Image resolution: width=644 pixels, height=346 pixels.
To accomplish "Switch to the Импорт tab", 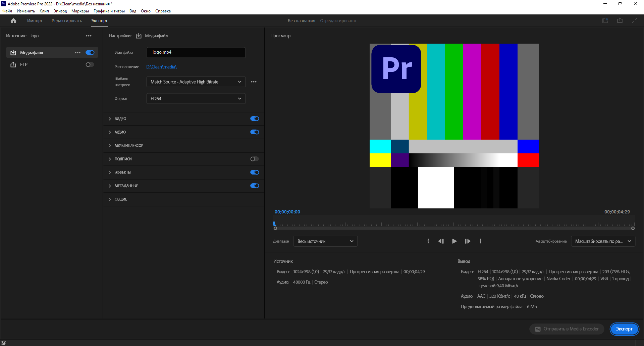I will [35, 21].
